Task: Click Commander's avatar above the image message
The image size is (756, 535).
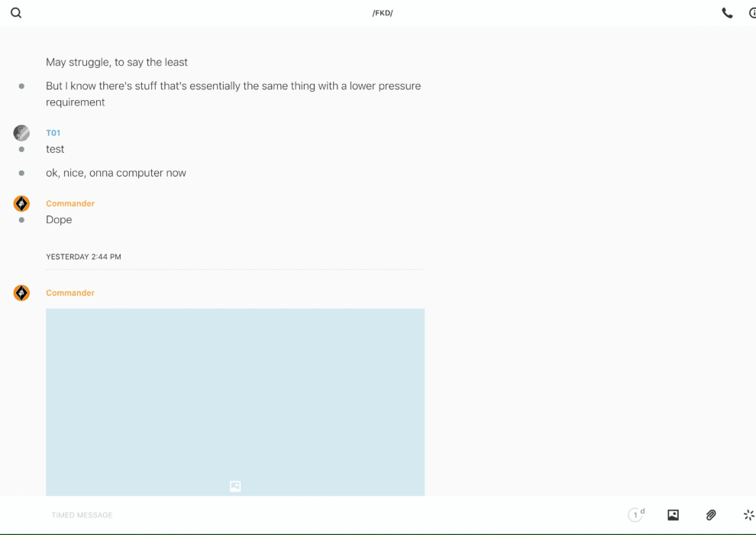Action: point(21,293)
